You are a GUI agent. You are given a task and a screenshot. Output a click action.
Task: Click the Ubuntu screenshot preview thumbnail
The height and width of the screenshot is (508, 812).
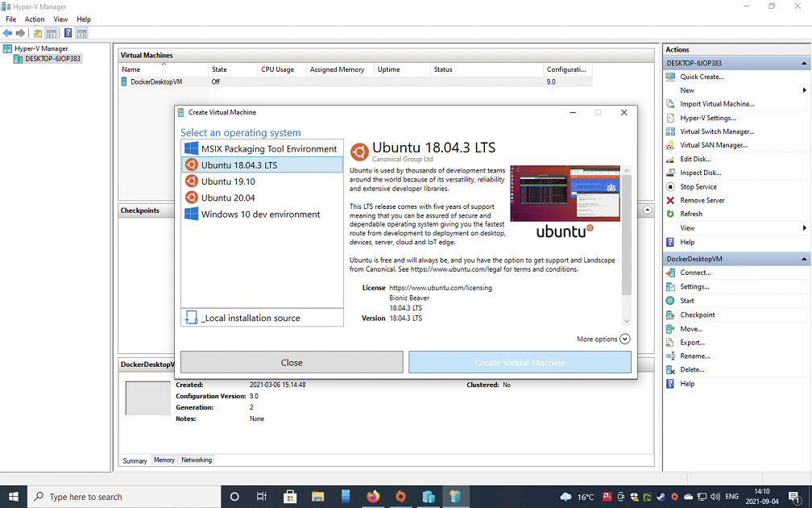565,194
